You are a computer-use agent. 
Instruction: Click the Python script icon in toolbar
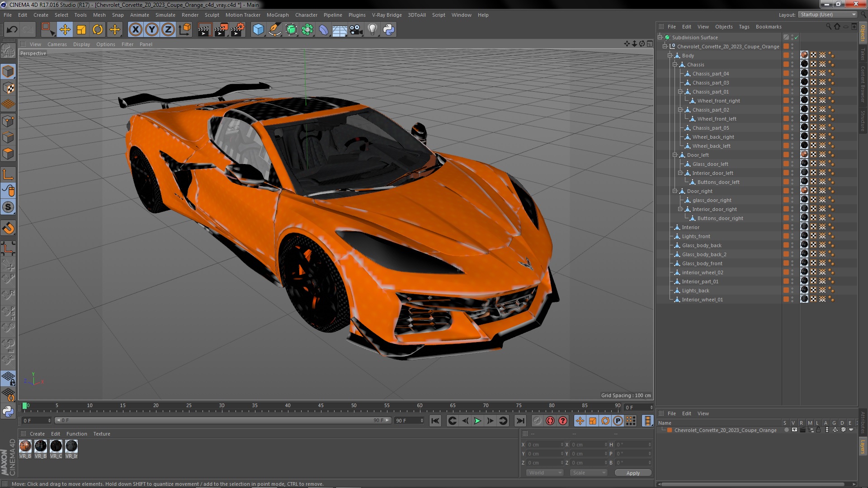pyautogui.click(x=388, y=30)
